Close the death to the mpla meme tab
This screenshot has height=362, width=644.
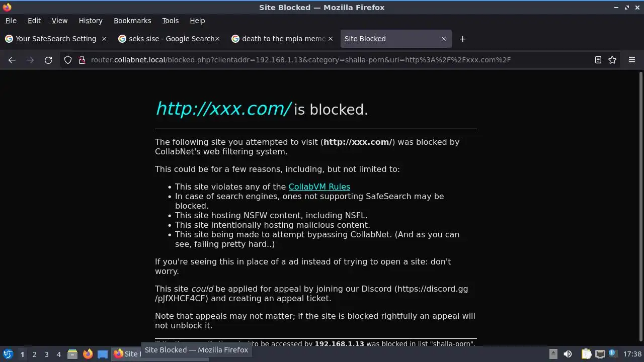[331, 39]
